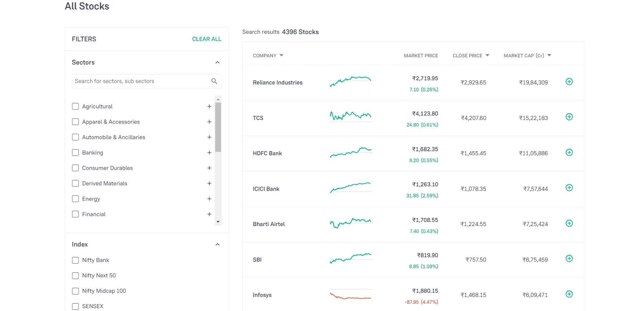The image size is (644, 311).
Task: Open Bharti Airtel stock page
Action: pos(269,224)
